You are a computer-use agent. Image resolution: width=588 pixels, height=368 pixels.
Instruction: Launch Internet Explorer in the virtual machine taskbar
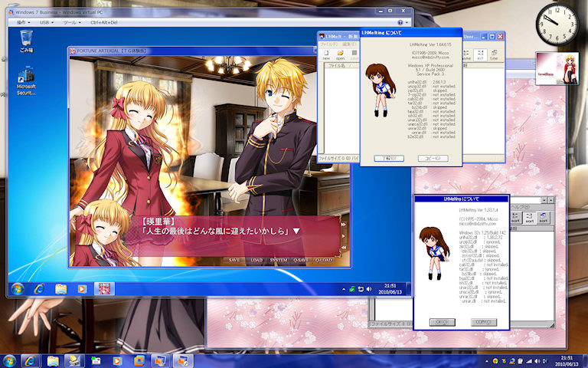point(39,289)
